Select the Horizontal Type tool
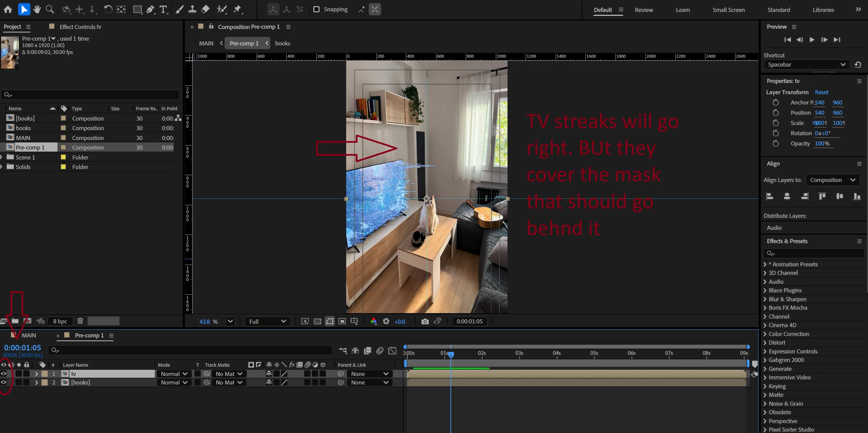The width and height of the screenshot is (868, 433). coord(163,9)
